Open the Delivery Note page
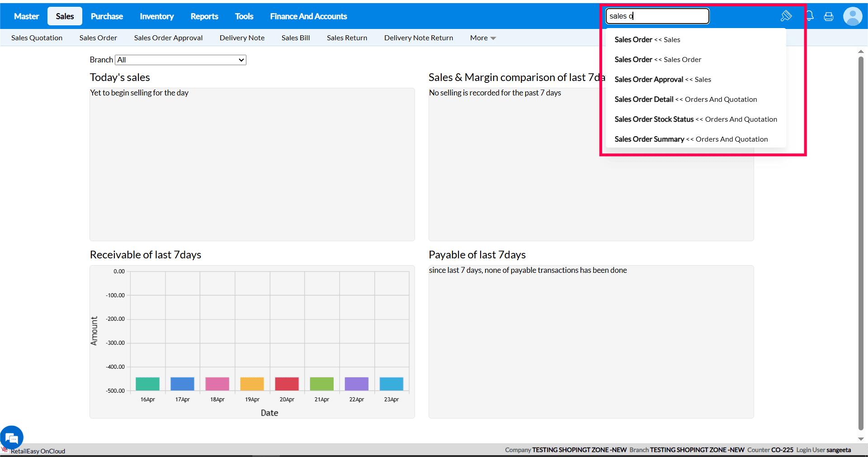The image size is (868, 457). click(x=242, y=38)
